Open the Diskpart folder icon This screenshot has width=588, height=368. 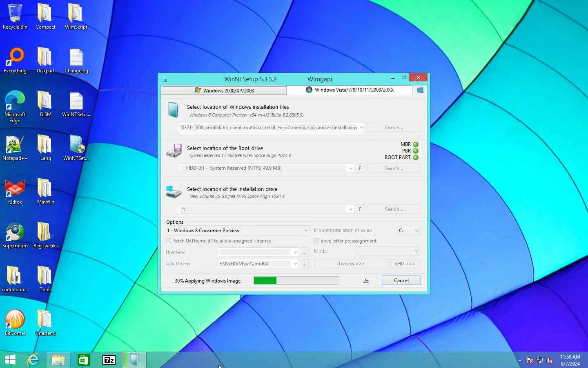[x=45, y=60]
